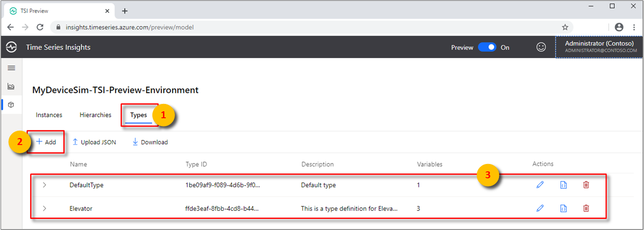The image size is (644, 230).
Task: Delete DefaultType using the trash icon
Action: point(586,185)
